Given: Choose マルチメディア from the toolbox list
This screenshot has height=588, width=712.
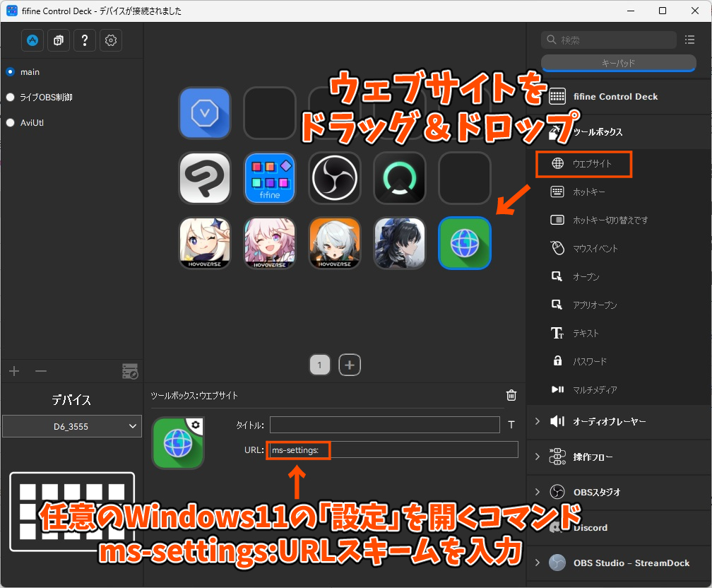Looking at the screenshot, I should click(594, 389).
